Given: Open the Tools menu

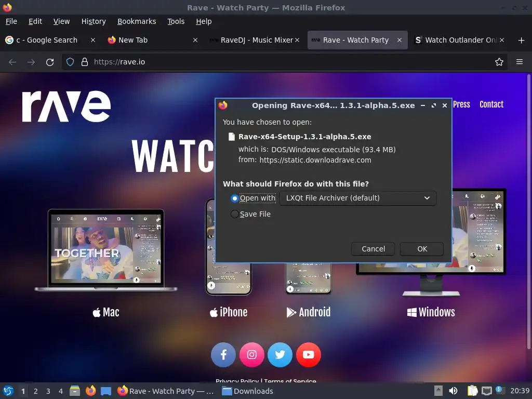Looking at the screenshot, I should click(x=176, y=21).
